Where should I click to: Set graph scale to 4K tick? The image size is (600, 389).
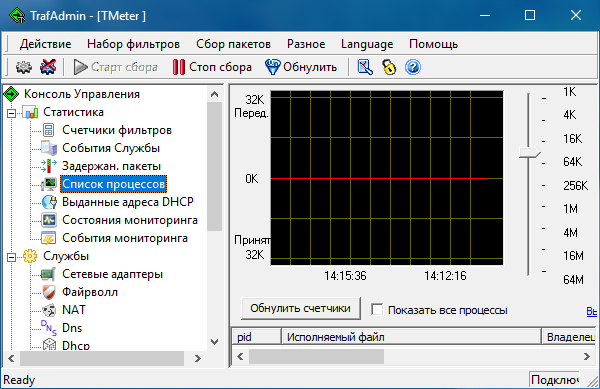[x=544, y=120]
